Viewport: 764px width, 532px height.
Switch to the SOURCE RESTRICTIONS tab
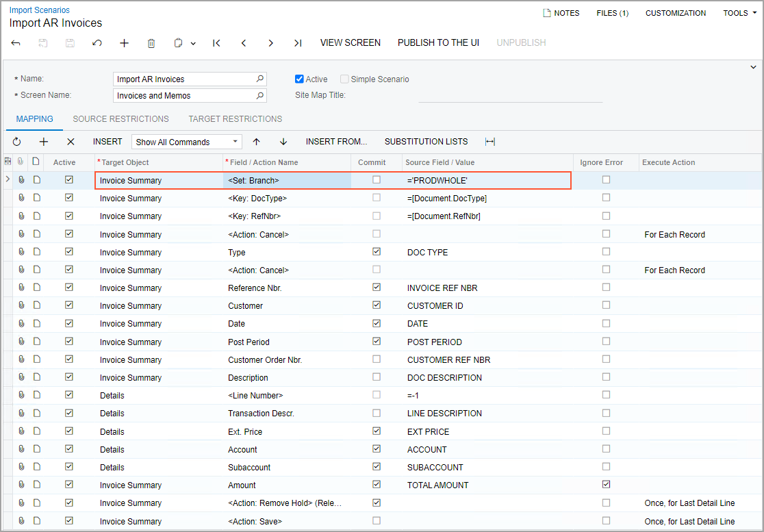[120, 118]
